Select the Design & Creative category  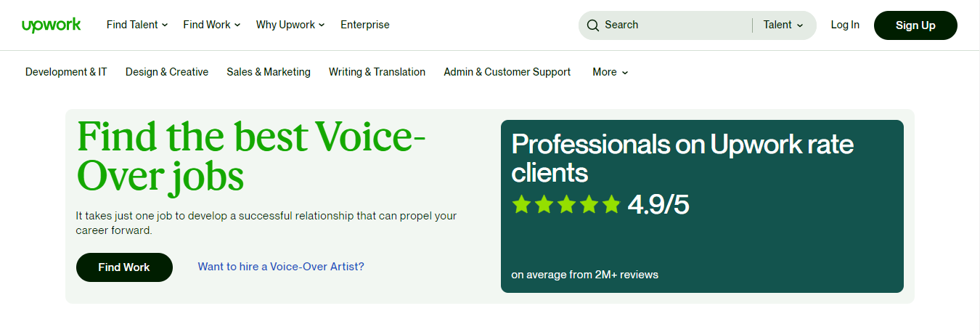[x=167, y=72]
